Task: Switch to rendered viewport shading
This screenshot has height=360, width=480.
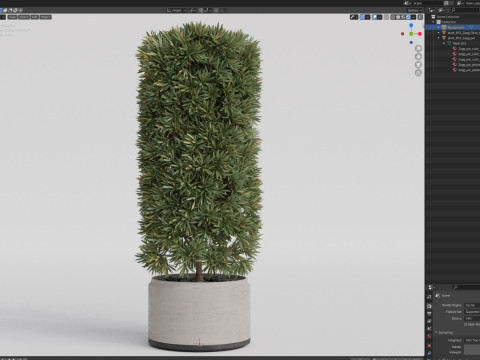Action: coord(408,17)
